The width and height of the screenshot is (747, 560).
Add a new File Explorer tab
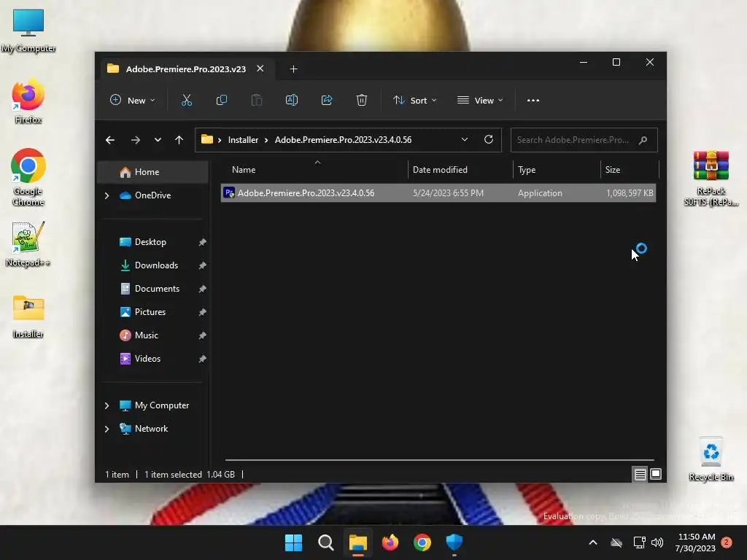293,69
